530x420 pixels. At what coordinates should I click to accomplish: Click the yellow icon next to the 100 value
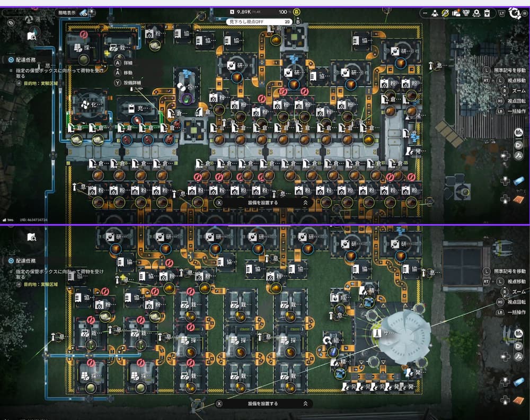point(296,12)
